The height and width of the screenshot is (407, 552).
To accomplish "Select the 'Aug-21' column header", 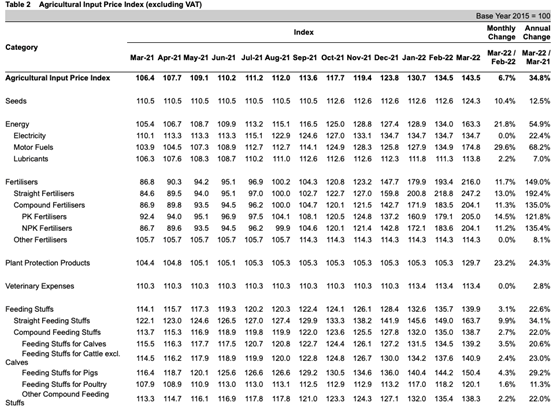I will (x=277, y=57).
